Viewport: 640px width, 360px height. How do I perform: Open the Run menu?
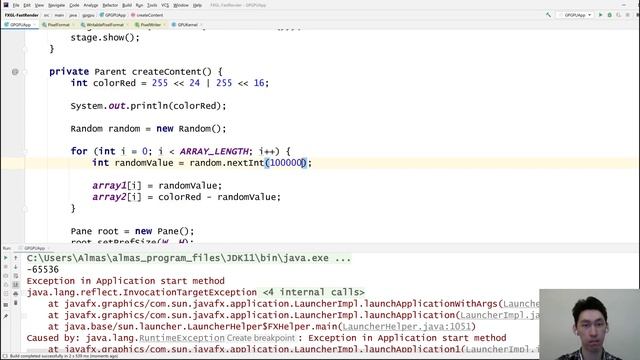point(139,5)
